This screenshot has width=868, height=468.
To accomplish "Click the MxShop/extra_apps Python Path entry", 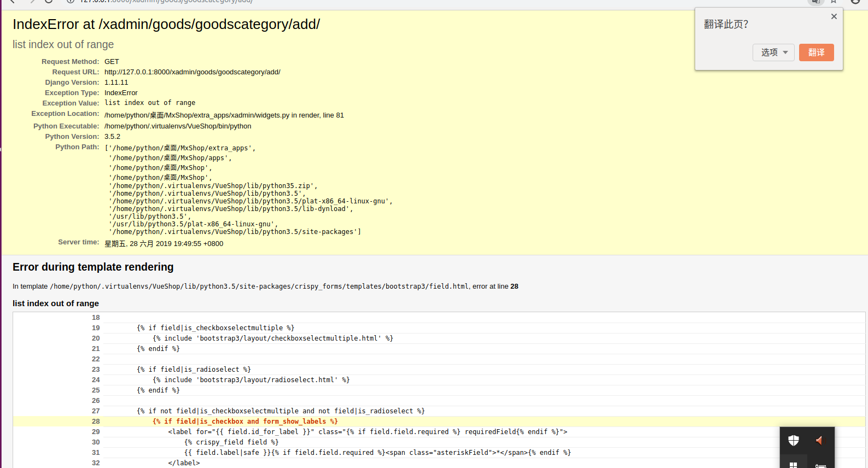I will (180, 148).
